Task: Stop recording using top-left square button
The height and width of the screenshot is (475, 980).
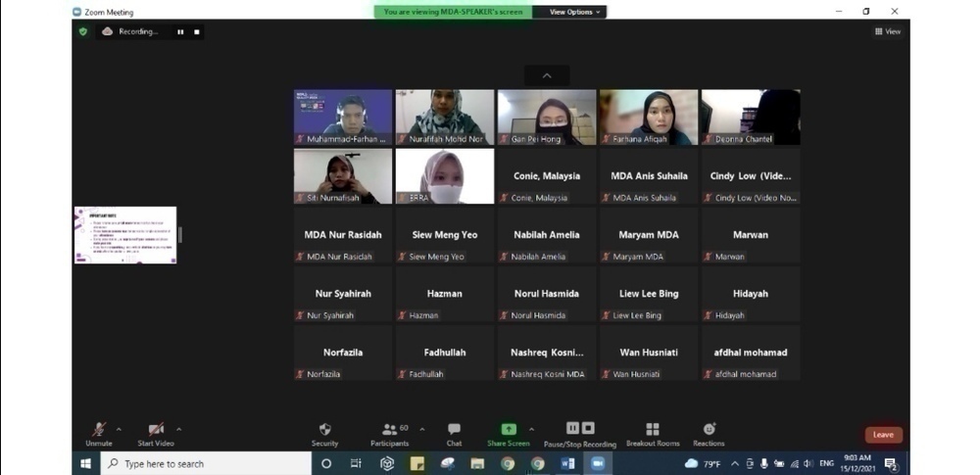Action: point(196,31)
